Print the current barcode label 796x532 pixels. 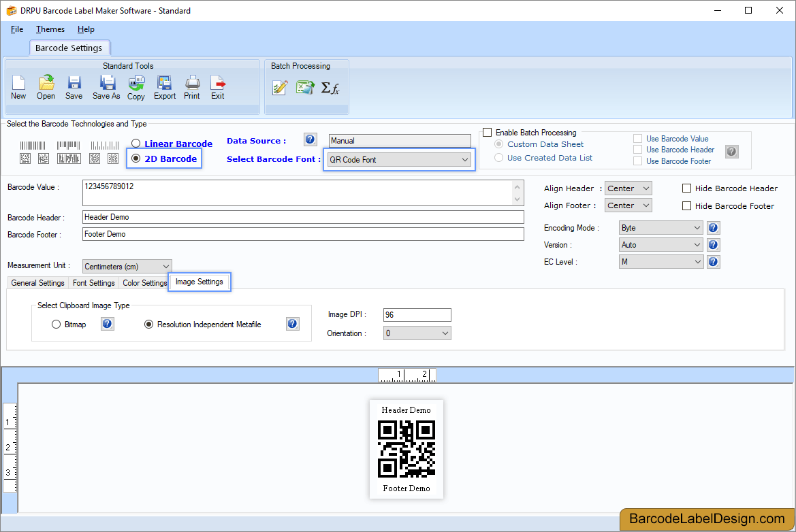pos(191,87)
